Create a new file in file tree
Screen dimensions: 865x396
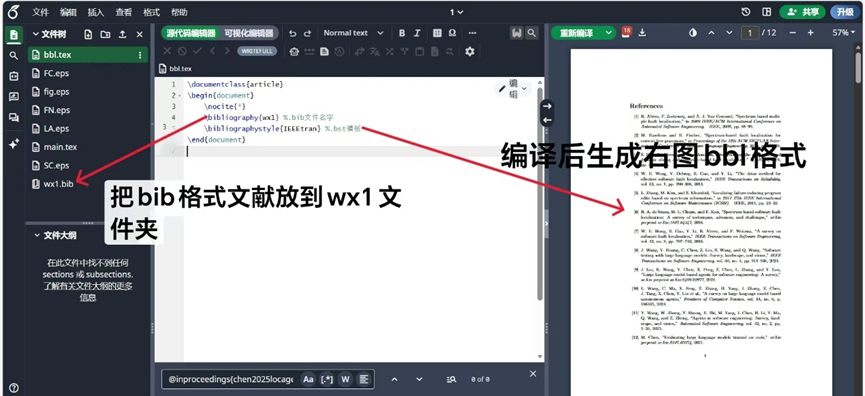(x=88, y=34)
